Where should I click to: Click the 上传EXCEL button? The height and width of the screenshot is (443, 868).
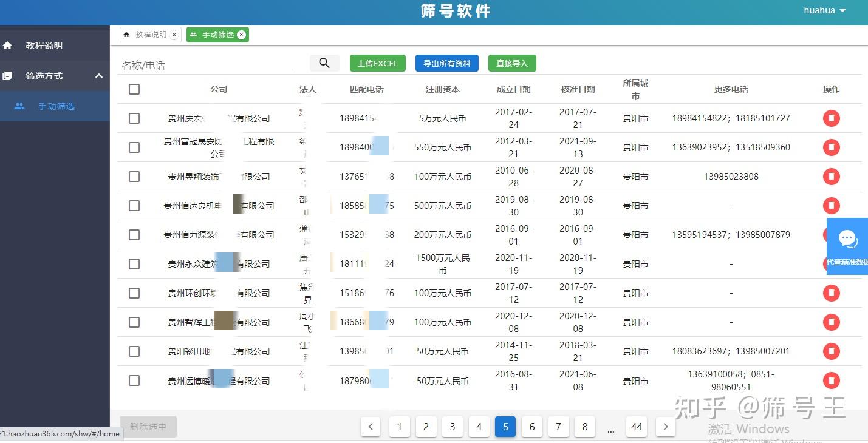377,63
